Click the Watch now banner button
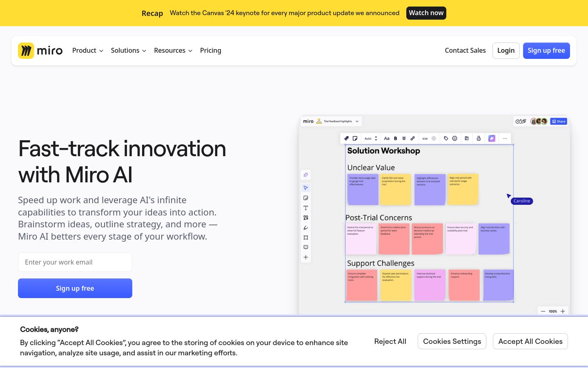This screenshot has height=368, width=588. tap(426, 13)
